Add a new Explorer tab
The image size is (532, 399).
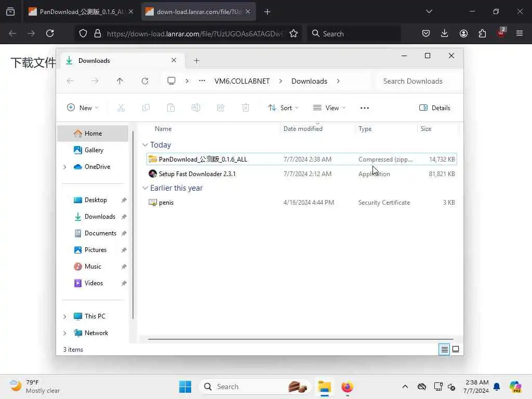click(x=196, y=61)
